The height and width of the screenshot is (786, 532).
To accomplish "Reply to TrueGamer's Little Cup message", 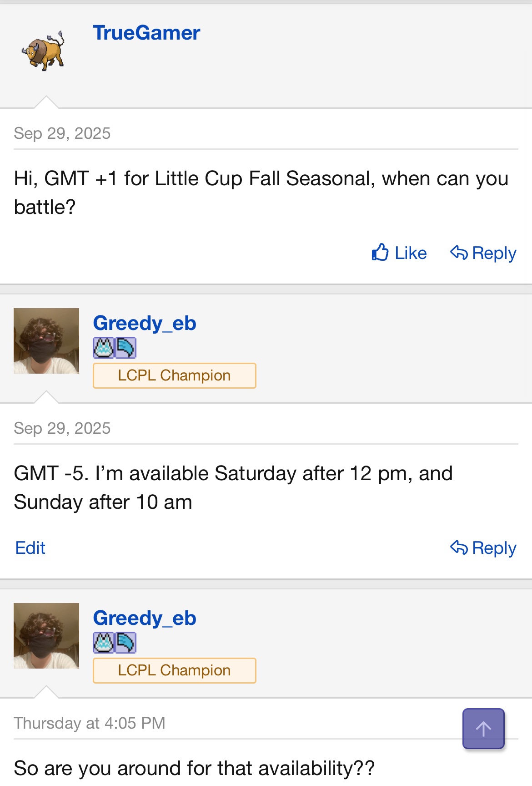I will click(x=483, y=253).
